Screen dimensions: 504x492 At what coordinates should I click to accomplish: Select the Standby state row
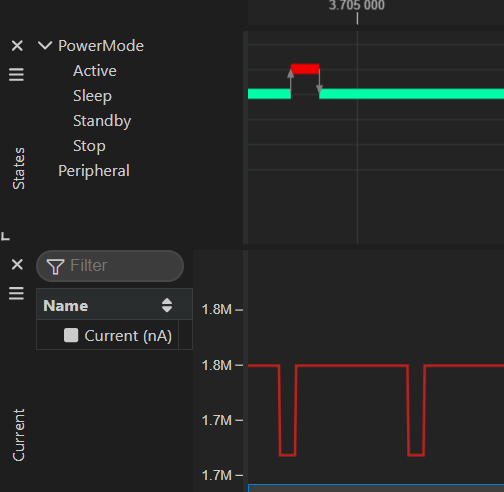pyautogui.click(x=102, y=121)
